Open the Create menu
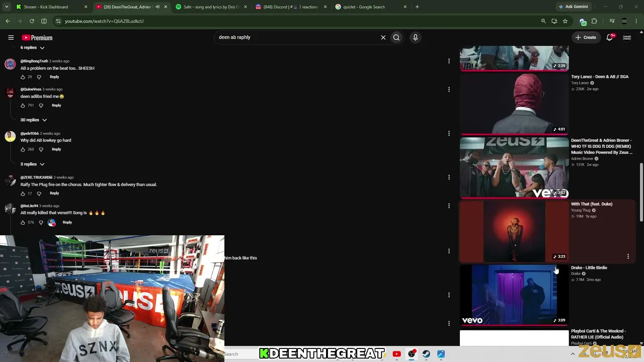The width and height of the screenshot is (644, 362). (586, 37)
